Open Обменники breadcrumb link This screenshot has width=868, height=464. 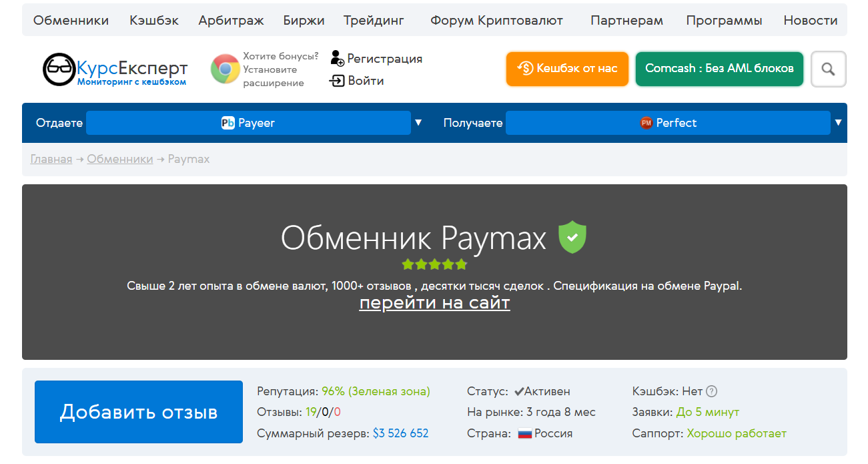[x=120, y=159]
